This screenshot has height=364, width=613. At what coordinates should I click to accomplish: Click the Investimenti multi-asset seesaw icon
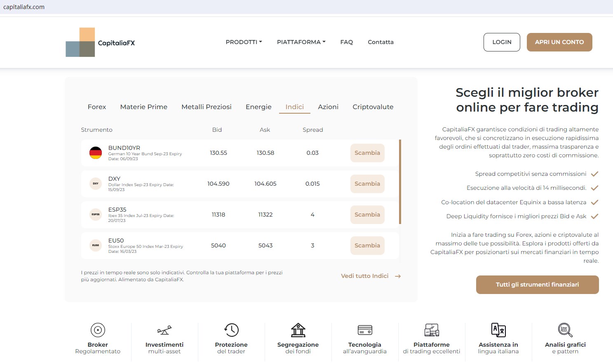164,330
